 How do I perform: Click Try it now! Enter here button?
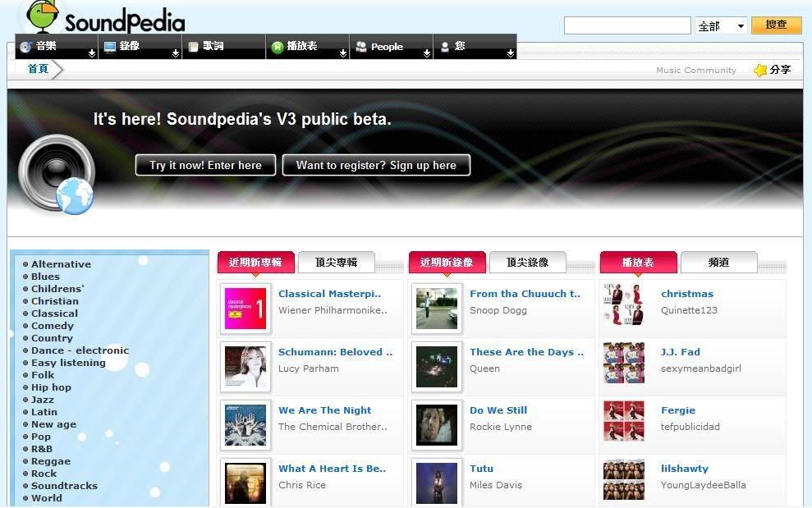(x=205, y=165)
